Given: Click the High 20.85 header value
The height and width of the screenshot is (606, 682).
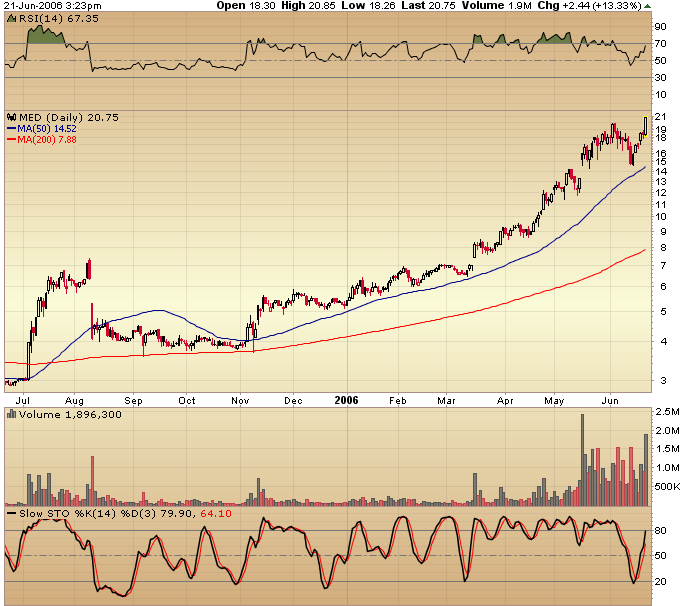Looking at the screenshot, I should coord(308,6).
